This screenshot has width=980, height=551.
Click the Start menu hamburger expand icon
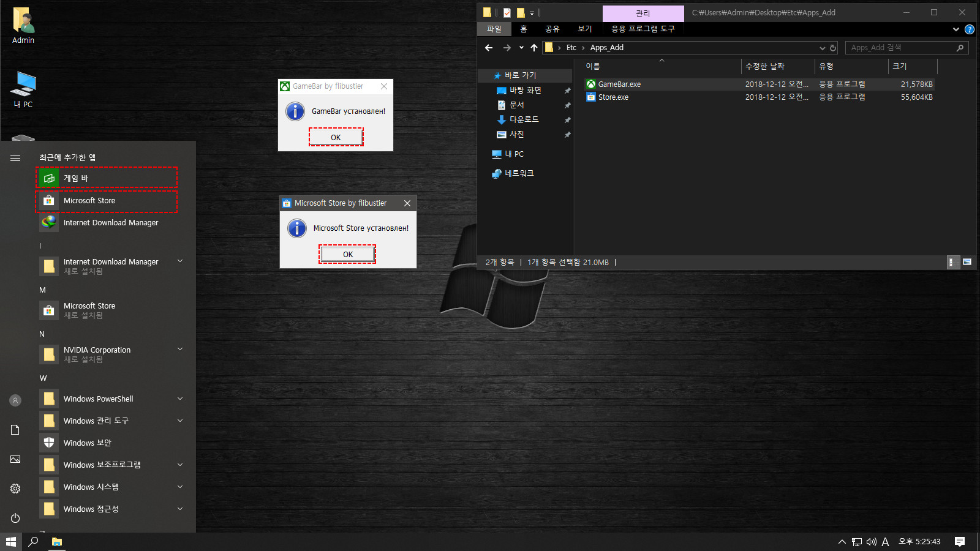15,158
